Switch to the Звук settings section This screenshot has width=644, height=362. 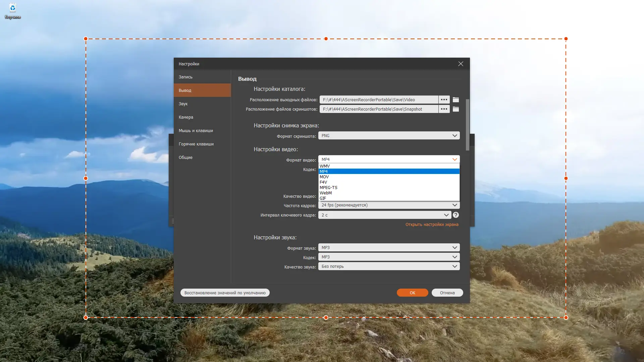[x=183, y=104]
